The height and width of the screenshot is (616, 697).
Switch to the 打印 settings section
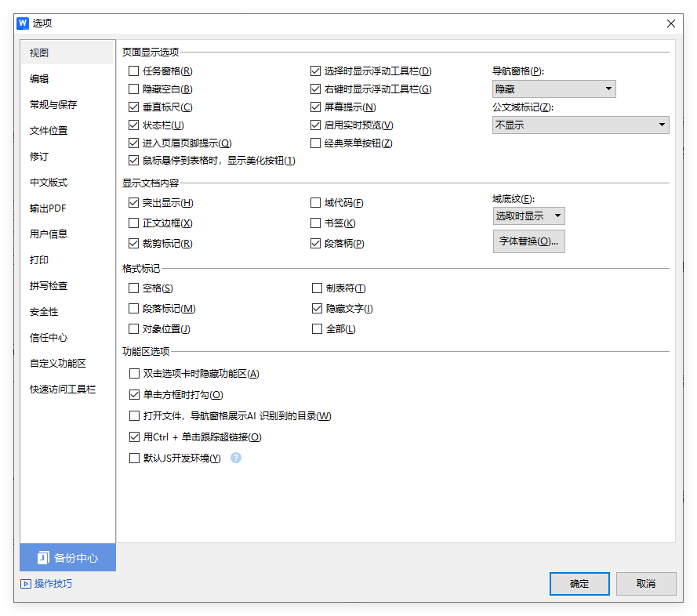(x=38, y=259)
